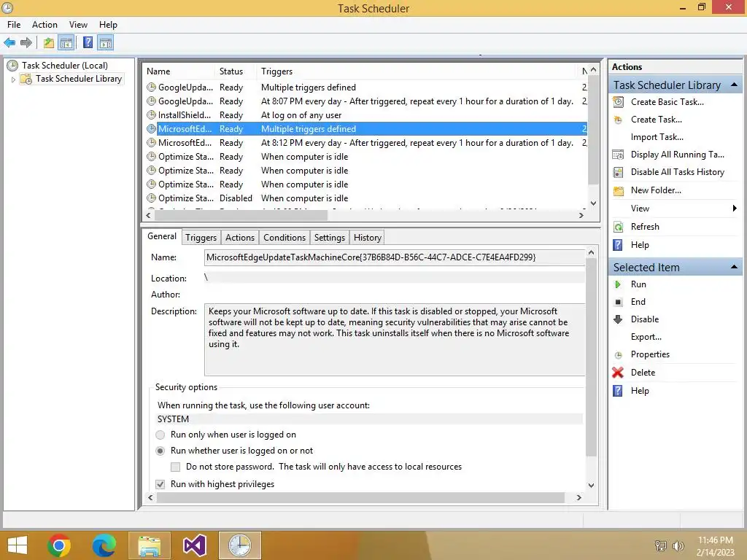Open the Help menu in the menu bar
The height and width of the screenshot is (560, 747).
tap(108, 25)
